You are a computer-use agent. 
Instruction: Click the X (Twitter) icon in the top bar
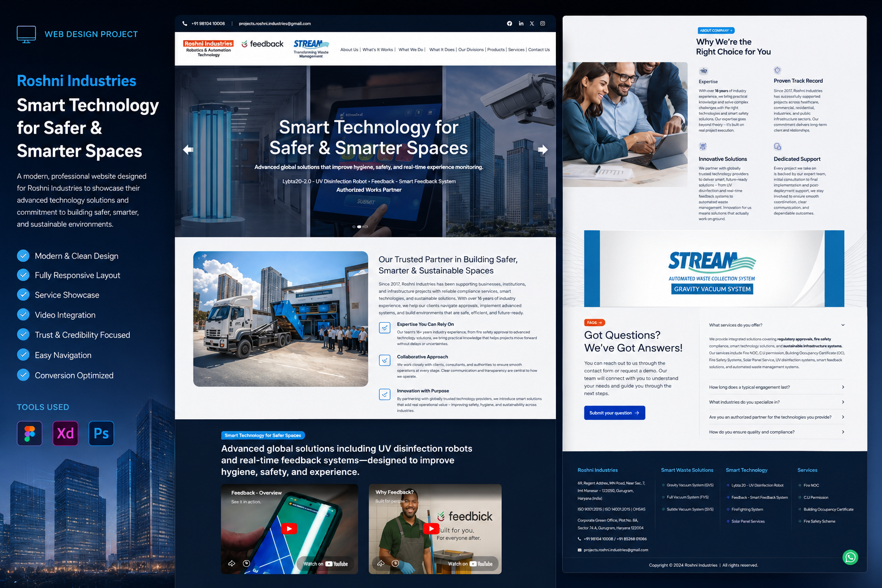coord(532,24)
